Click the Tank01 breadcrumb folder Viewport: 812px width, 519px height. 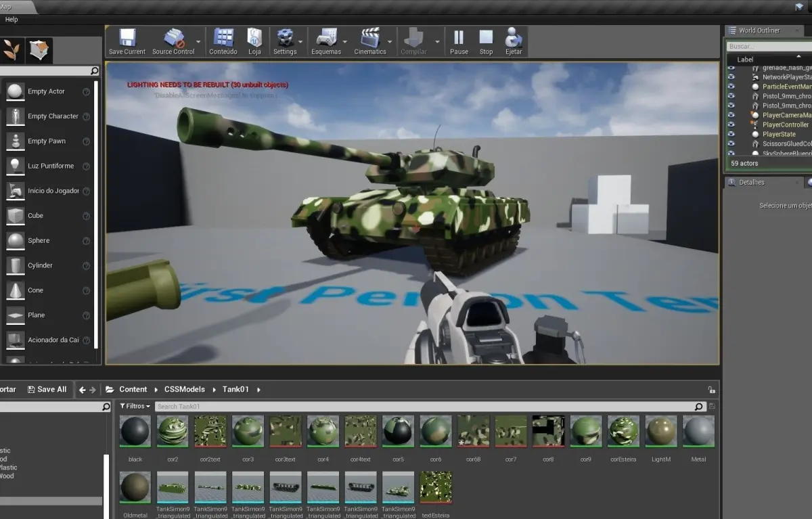coord(235,390)
